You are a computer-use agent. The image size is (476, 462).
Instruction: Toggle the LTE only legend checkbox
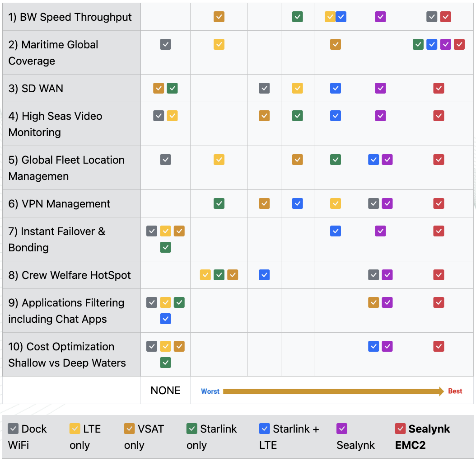coord(75,429)
